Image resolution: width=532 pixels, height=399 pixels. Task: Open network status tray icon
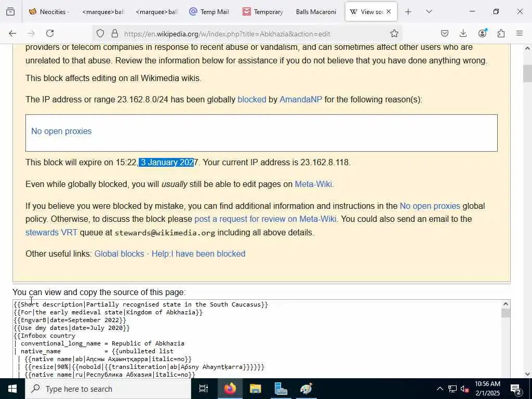(x=453, y=389)
